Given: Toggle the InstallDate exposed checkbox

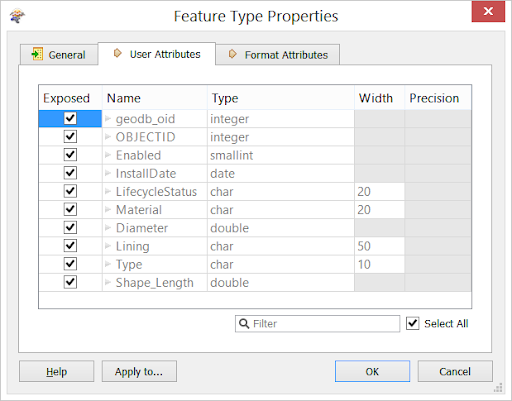Looking at the screenshot, I should [70, 173].
